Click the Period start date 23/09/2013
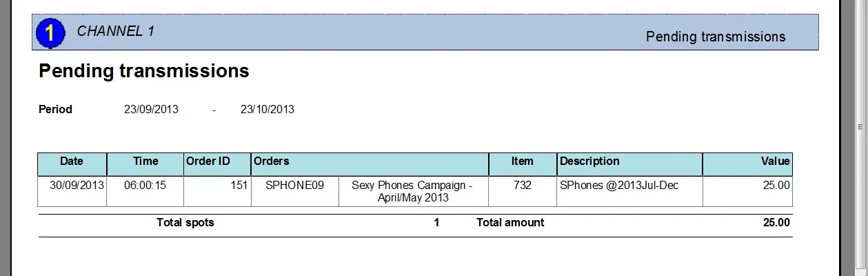 tap(151, 109)
